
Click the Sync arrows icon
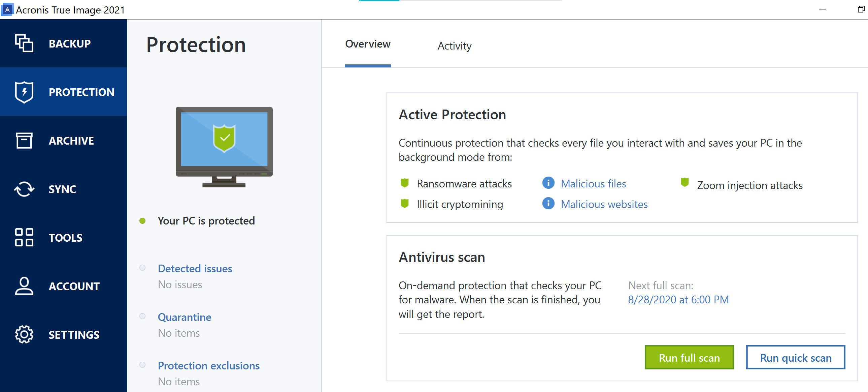click(24, 189)
